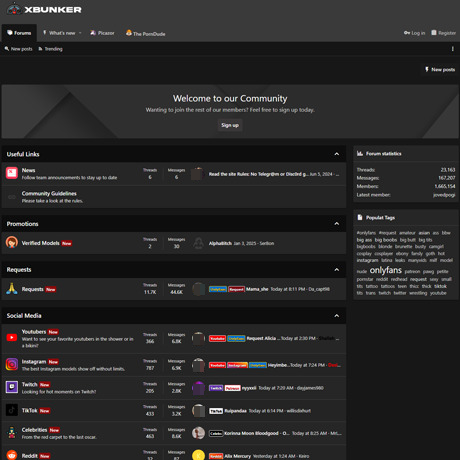This screenshot has height=460, width=460.
Task: Collapse the Requests section
Action: pyautogui.click(x=337, y=270)
